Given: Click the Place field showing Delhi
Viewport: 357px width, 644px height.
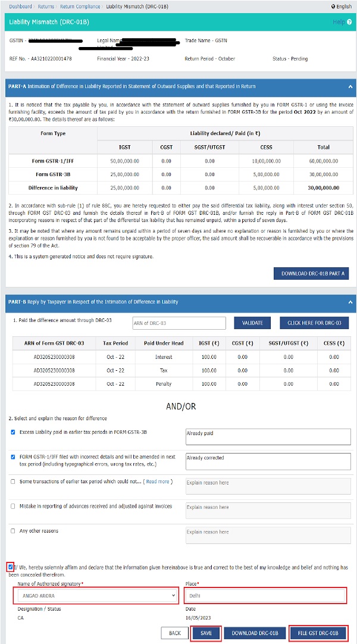Looking at the screenshot, I should tap(265, 595).
